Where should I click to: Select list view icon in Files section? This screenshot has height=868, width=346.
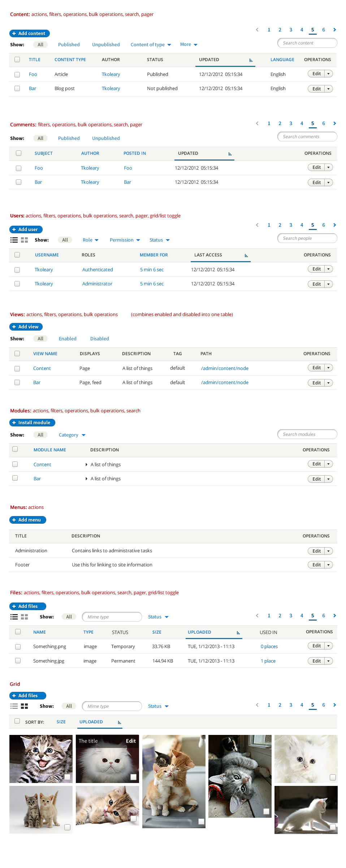point(14,617)
